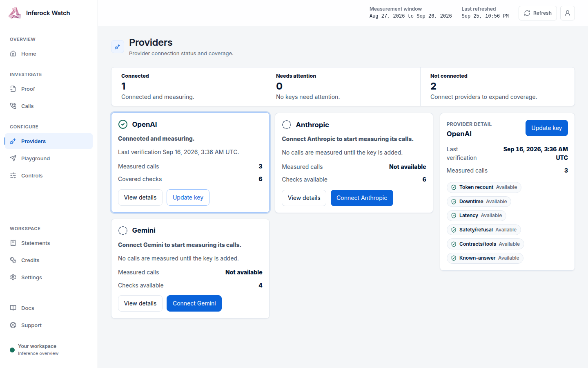The image size is (588, 368).
Task: Click the Controls sliders icon in sidebar
Action: 13,175
